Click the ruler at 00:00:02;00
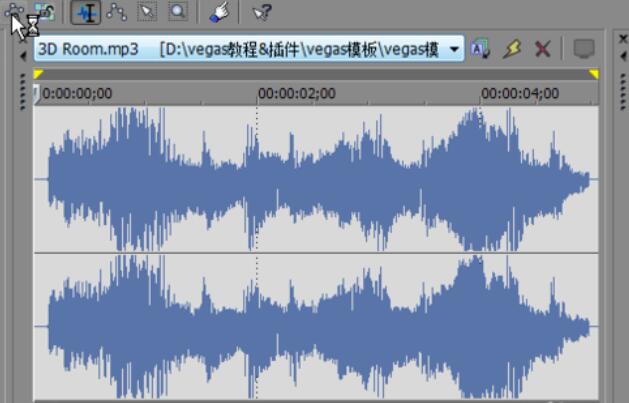This screenshot has width=629, height=403. pyautogui.click(x=297, y=94)
